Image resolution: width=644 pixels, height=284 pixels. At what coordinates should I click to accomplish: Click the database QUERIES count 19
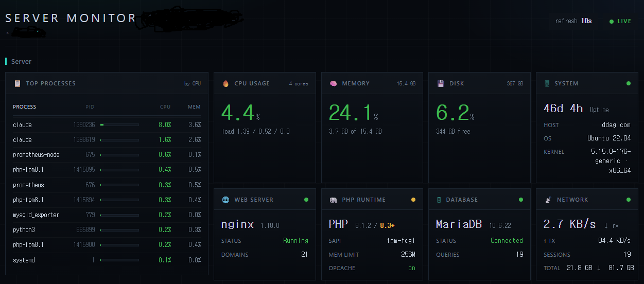pos(519,255)
